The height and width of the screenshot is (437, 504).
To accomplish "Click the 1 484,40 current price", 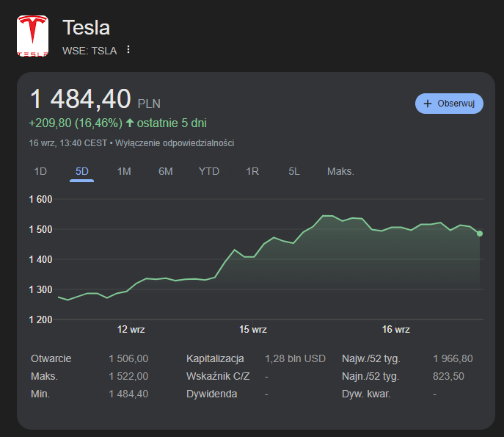I will pyautogui.click(x=80, y=100).
